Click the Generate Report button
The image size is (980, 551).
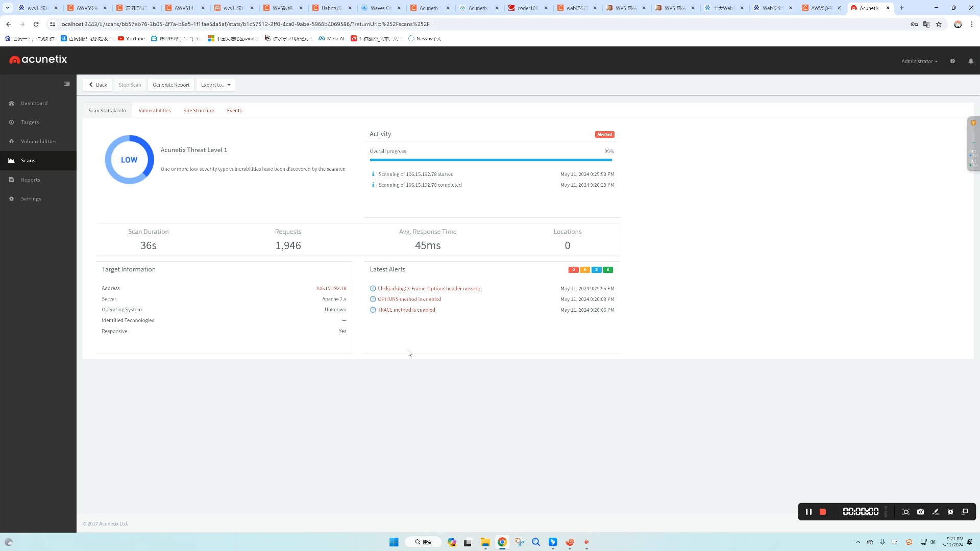click(171, 85)
